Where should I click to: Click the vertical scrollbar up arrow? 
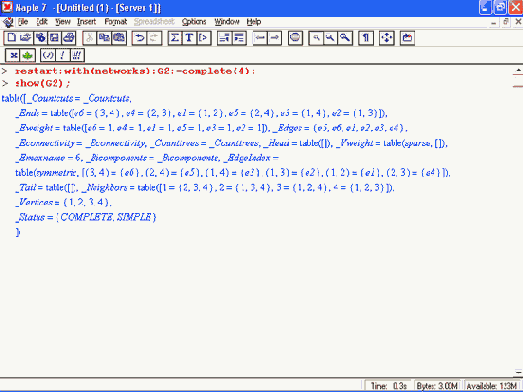(x=518, y=70)
